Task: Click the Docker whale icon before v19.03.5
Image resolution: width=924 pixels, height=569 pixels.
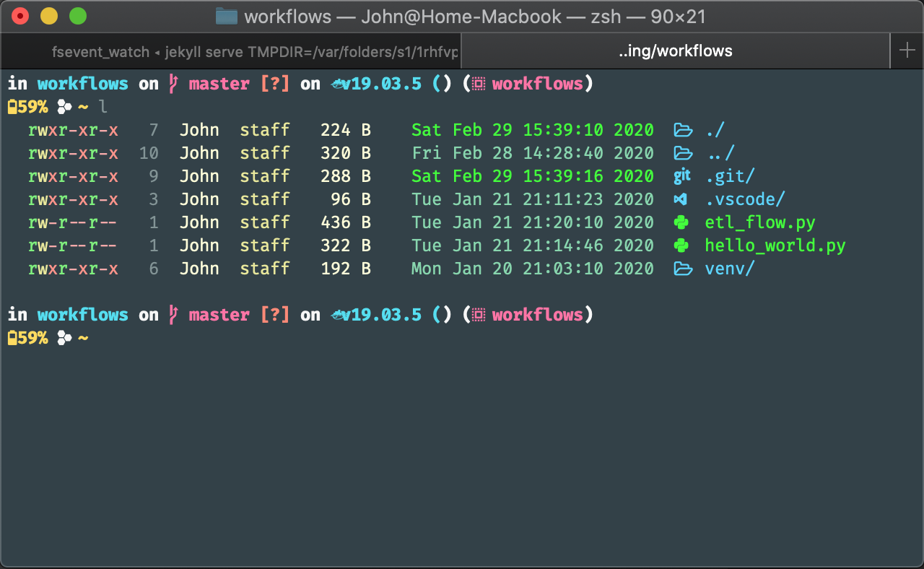Action: 338,84
